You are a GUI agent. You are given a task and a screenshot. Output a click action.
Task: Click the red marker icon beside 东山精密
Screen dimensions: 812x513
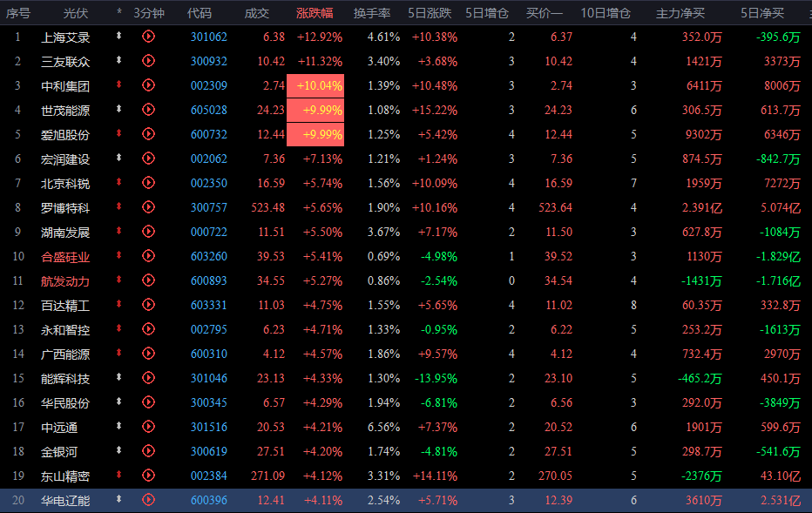coord(118,475)
